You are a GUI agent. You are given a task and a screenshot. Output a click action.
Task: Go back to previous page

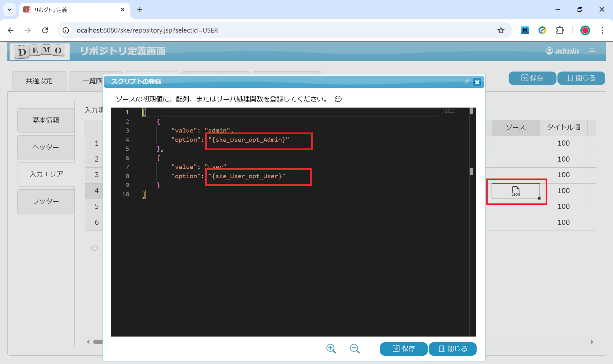pyautogui.click(x=11, y=30)
